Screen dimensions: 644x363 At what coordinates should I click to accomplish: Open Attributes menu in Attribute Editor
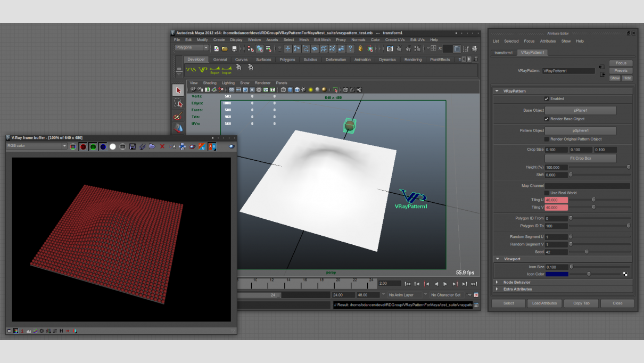(x=548, y=41)
